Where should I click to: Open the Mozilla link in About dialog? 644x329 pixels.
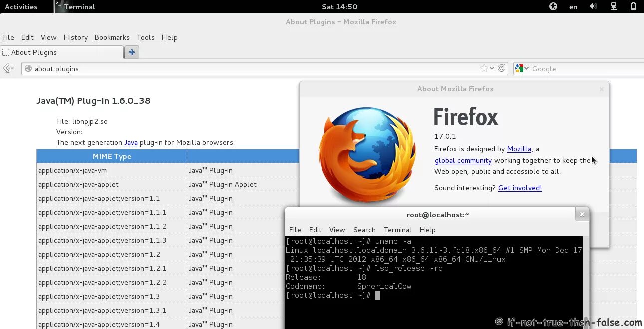519,149
